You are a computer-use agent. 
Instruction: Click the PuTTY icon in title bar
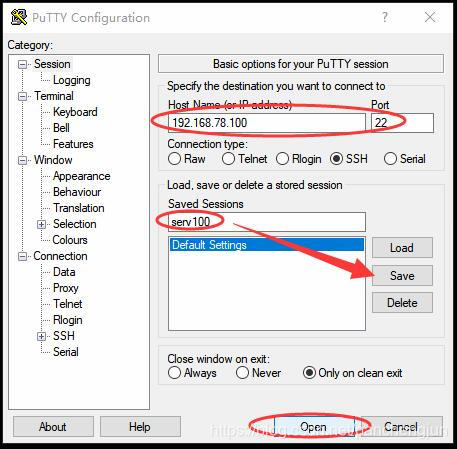click(19, 17)
